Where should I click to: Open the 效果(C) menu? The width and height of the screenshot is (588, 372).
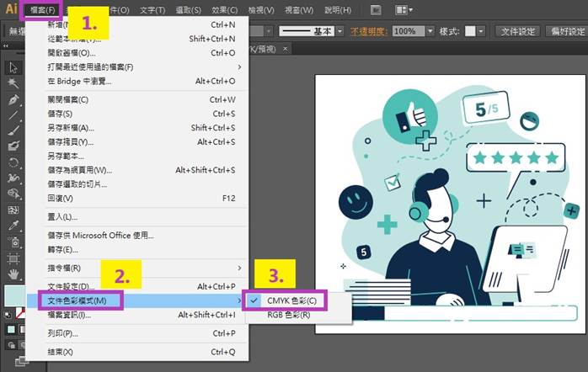pos(224,10)
